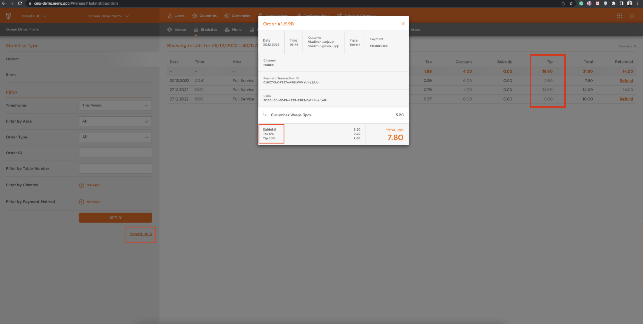Screen dimensions: 644x324
Task: Click Refund for the 10.00 order
Action: (626, 99)
